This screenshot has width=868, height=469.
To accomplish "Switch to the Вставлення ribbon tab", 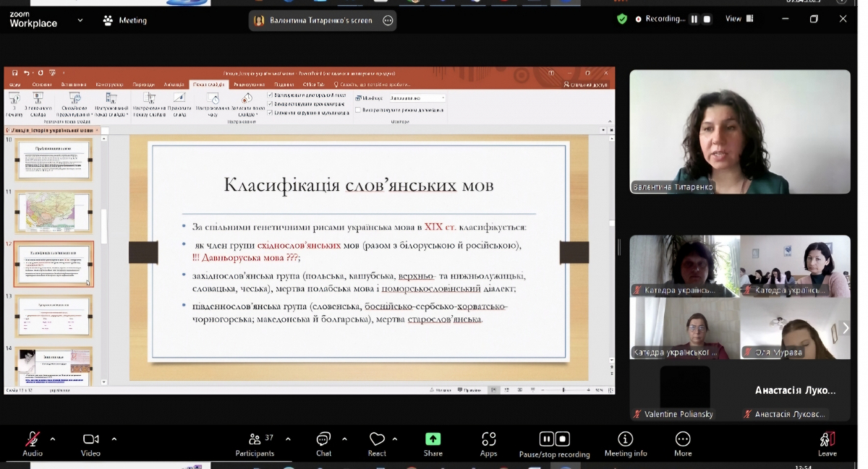I will pyautogui.click(x=74, y=84).
